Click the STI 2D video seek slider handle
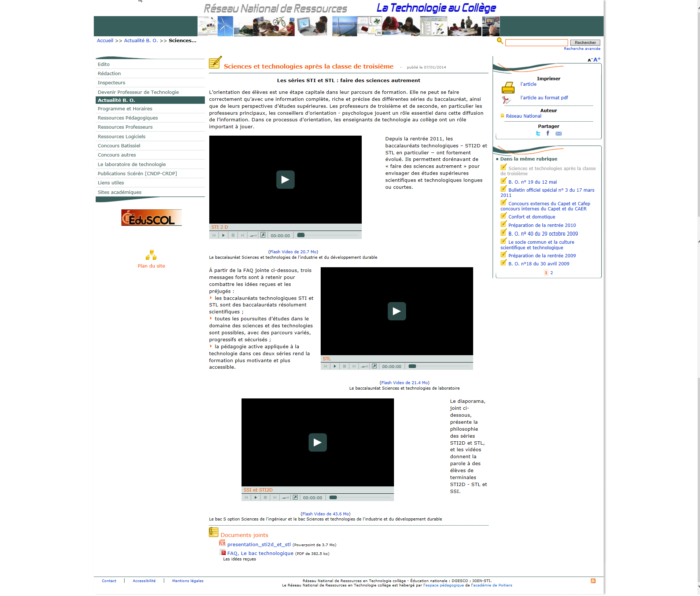The image size is (700, 596). (x=301, y=235)
